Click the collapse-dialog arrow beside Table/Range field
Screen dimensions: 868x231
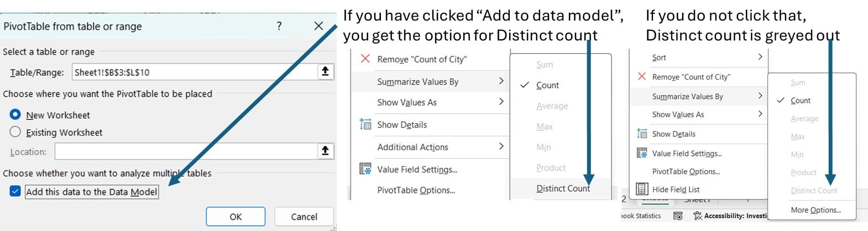tap(325, 71)
